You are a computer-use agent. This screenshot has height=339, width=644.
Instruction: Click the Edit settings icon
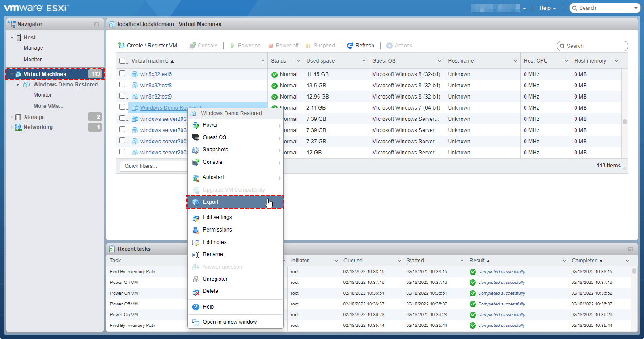(195, 218)
